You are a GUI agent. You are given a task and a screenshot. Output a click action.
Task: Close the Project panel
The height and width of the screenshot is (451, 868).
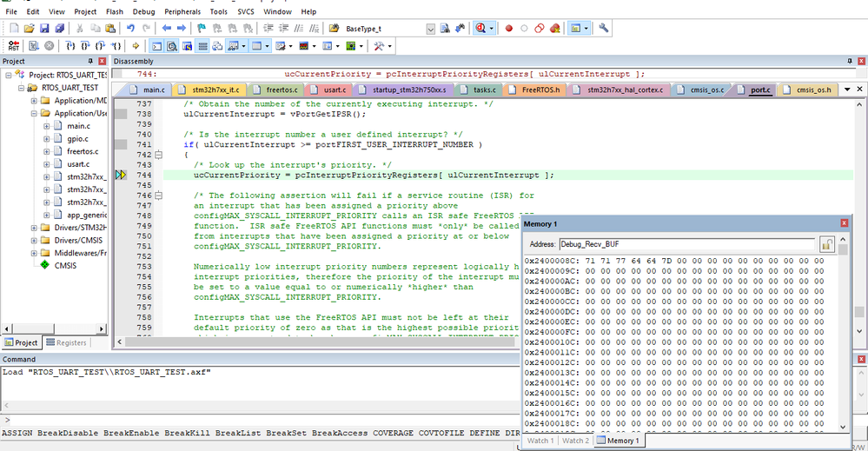coord(102,61)
